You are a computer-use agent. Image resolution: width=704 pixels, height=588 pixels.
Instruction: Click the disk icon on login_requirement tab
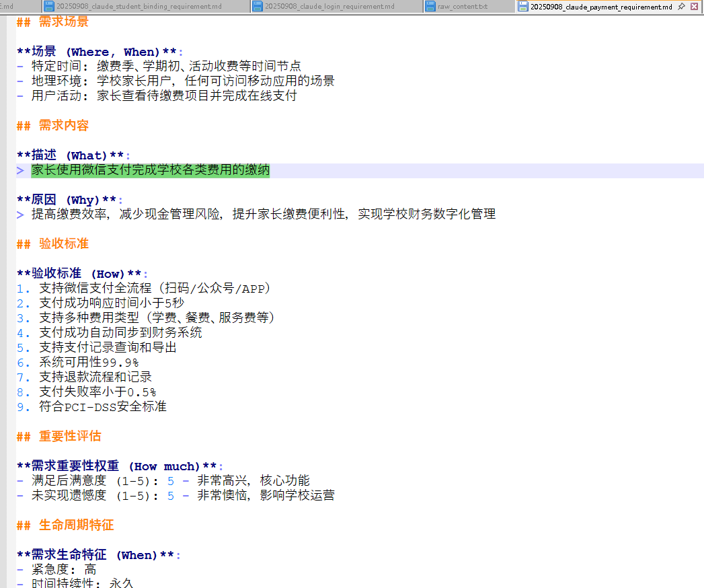[258, 7]
